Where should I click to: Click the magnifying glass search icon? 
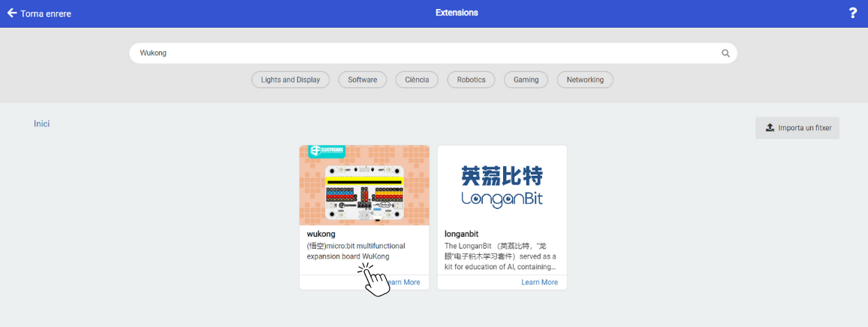[x=725, y=53]
